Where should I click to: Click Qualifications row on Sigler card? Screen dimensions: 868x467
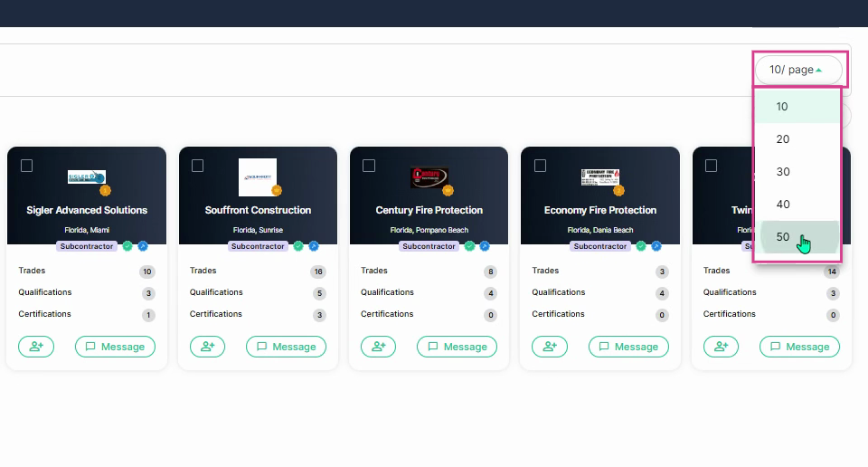click(x=87, y=292)
